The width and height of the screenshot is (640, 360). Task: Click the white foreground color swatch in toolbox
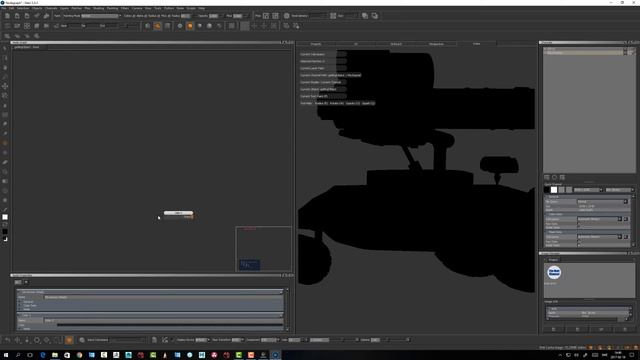[x=5, y=217]
